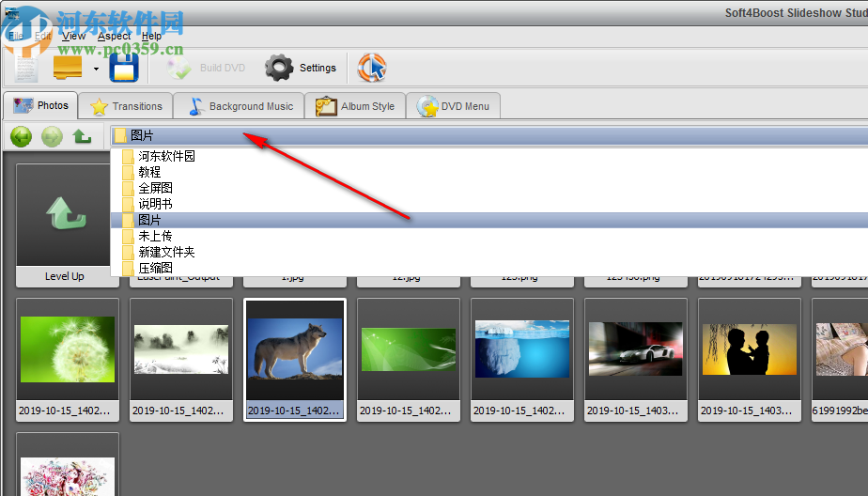Screen dimensions: 868x496
Task: Expand the open project dropdown arrow
Action: 97,69
